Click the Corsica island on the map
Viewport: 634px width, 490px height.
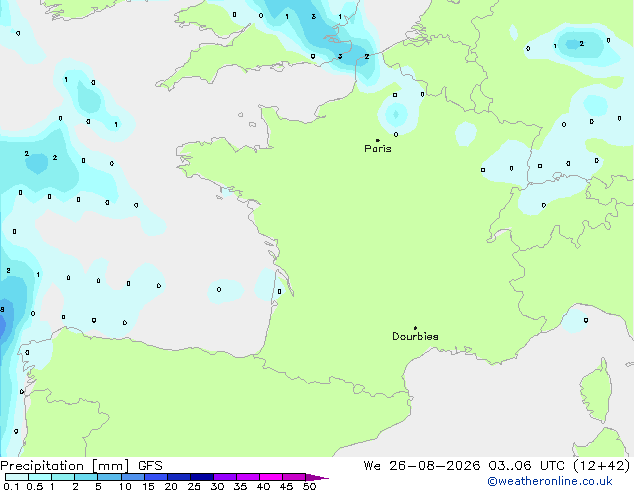click(597, 391)
